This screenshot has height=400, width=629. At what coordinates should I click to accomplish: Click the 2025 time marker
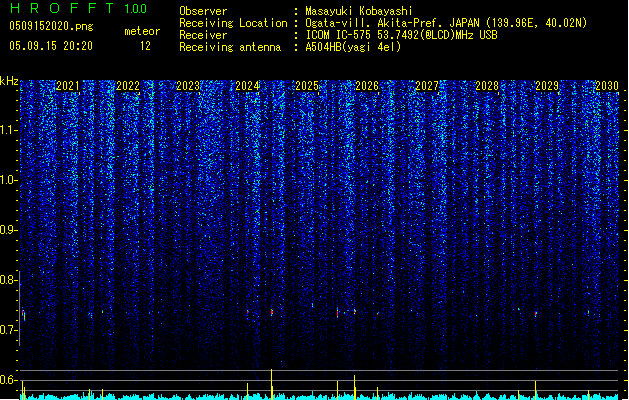tap(307, 86)
